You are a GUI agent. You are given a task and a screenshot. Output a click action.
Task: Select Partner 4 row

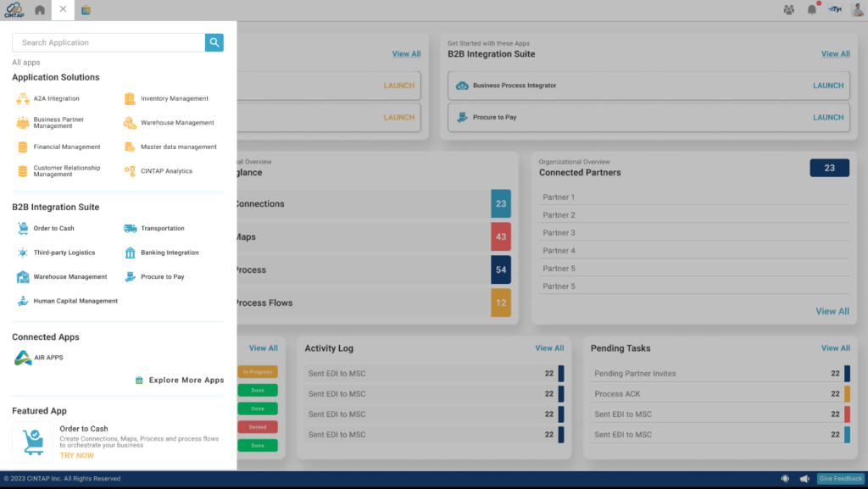point(693,251)
